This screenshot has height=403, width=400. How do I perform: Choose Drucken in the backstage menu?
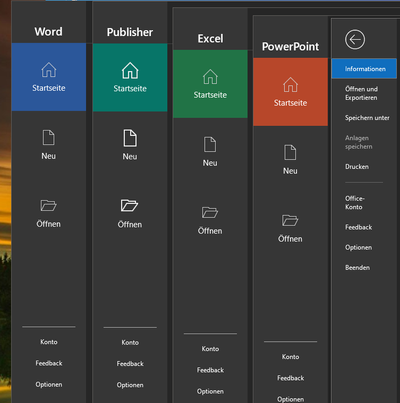[x=357, y=167]
